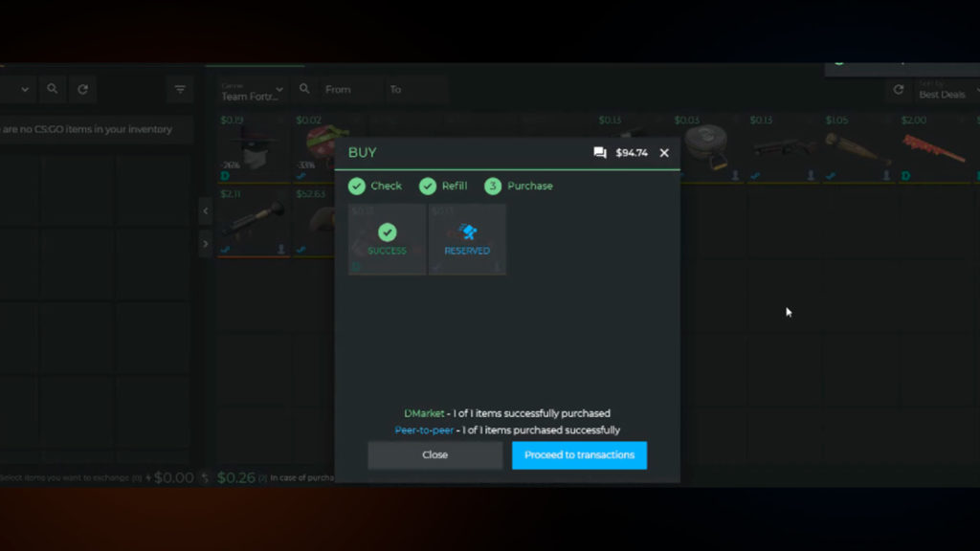Open the Best Deals sort dropdown

point(947,91)
